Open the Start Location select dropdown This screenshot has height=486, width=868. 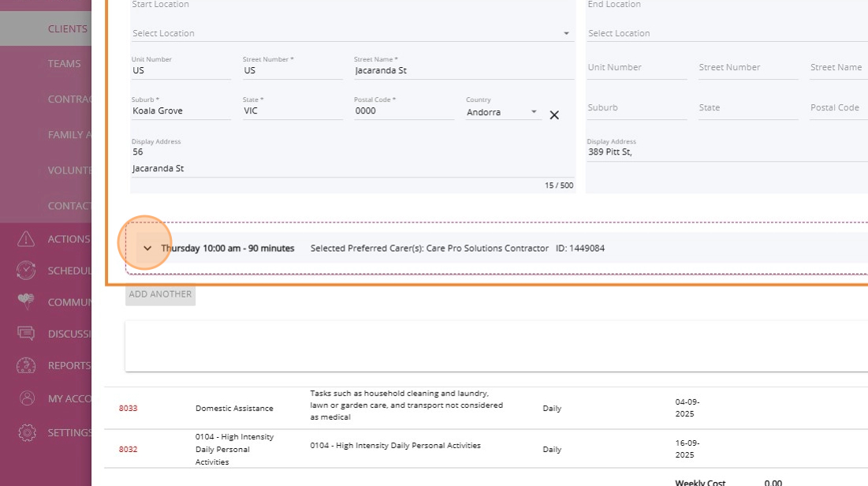click(x=351, y=33)
